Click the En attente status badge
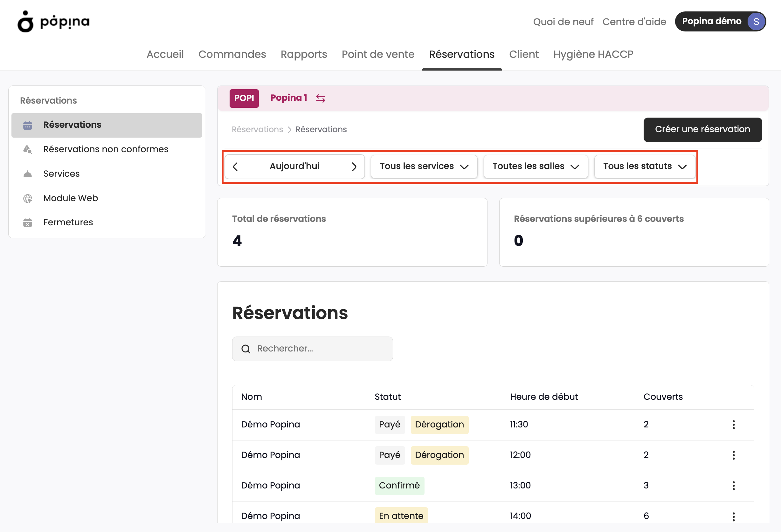Viewport: 781px width, 532px height. pos(401,515)
